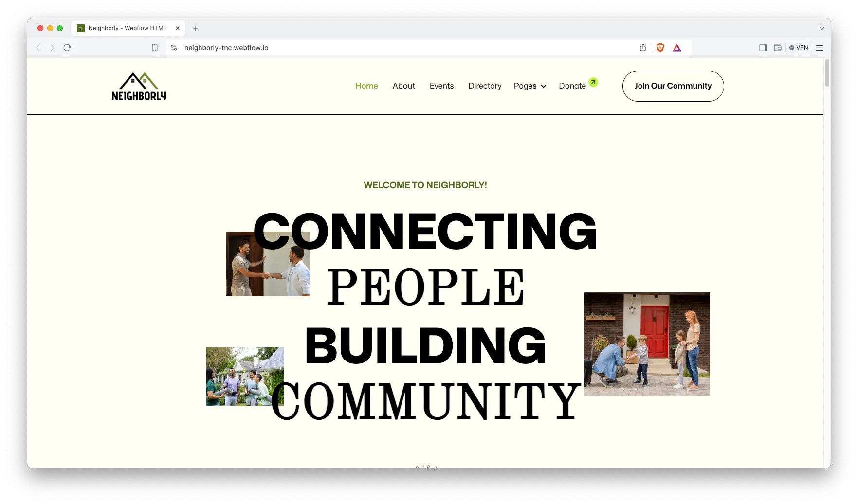Toggle the VPN button
This screenshot has height=504, width=858.
pos(799,48)
